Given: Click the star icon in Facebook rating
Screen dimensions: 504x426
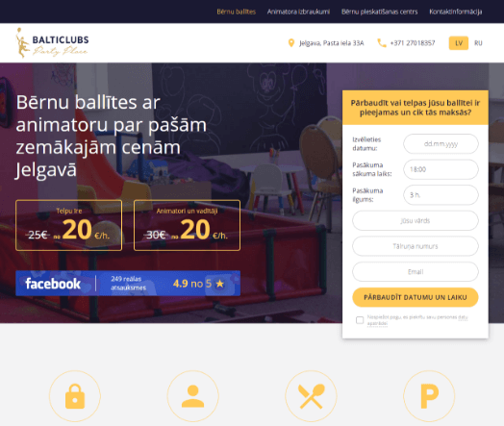Looking at the screenshot, I should (220, 284).
